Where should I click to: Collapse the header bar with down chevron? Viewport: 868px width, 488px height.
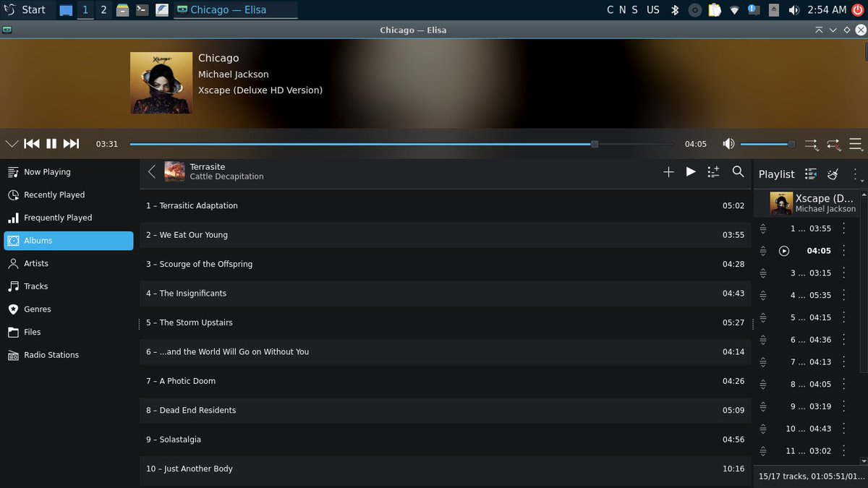click(12, 144)
